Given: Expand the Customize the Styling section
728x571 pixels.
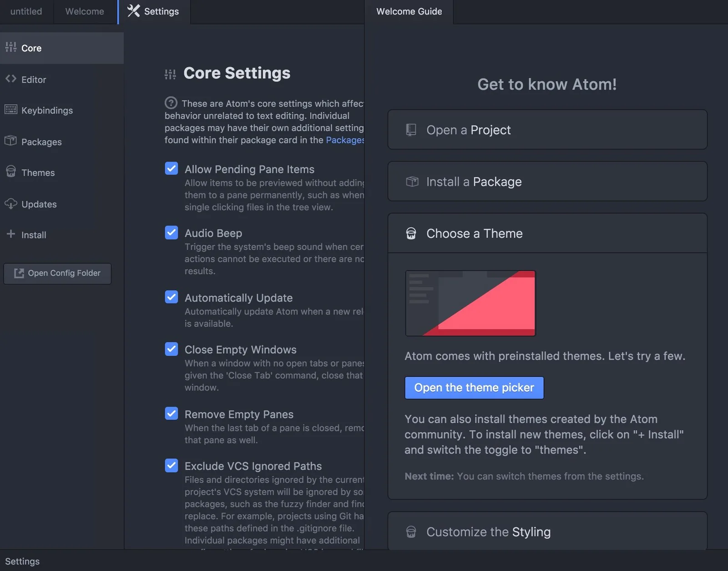Looking at the screenshot, I should 547,531.
